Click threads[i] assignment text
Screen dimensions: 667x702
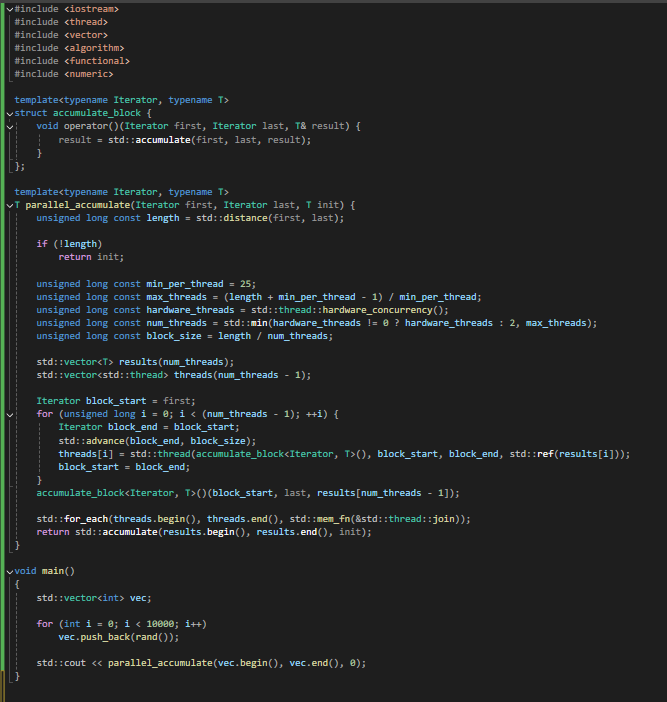click(x=86, y=454)
